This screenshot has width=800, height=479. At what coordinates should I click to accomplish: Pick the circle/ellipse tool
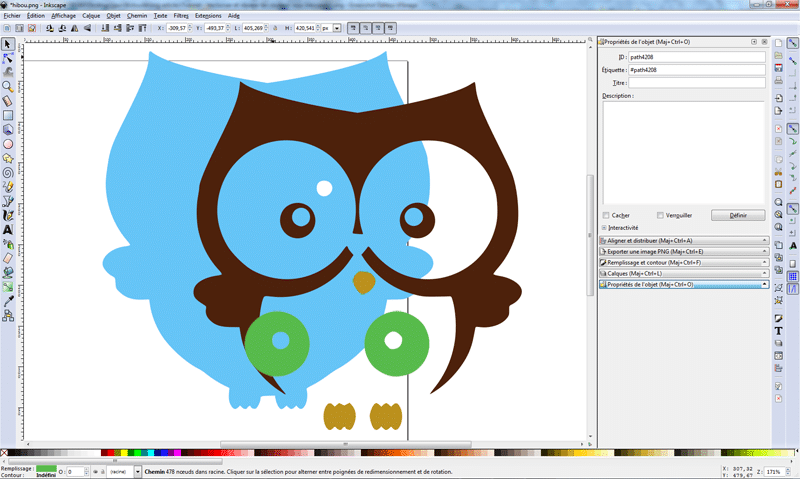click(x=8, y=144)
